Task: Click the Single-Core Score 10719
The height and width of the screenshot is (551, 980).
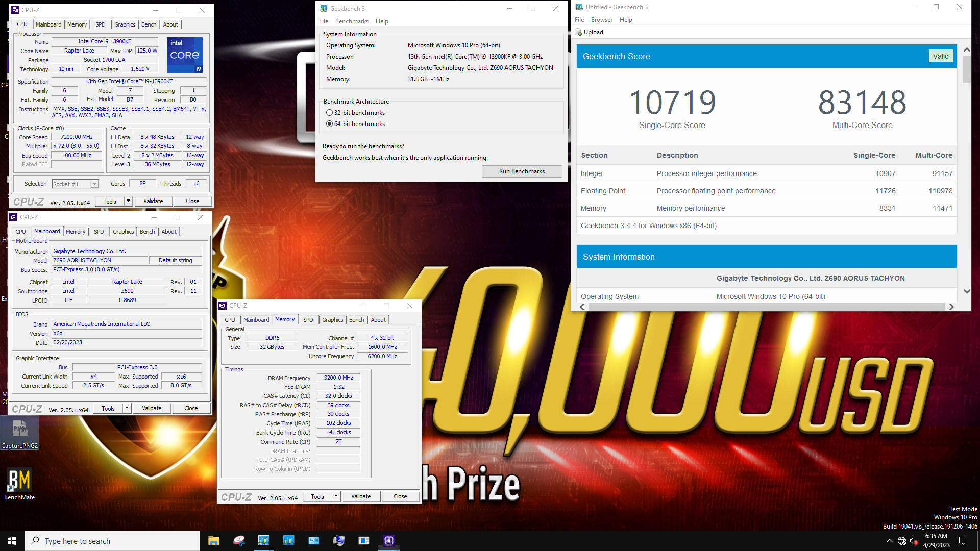Action: point(672,103)
